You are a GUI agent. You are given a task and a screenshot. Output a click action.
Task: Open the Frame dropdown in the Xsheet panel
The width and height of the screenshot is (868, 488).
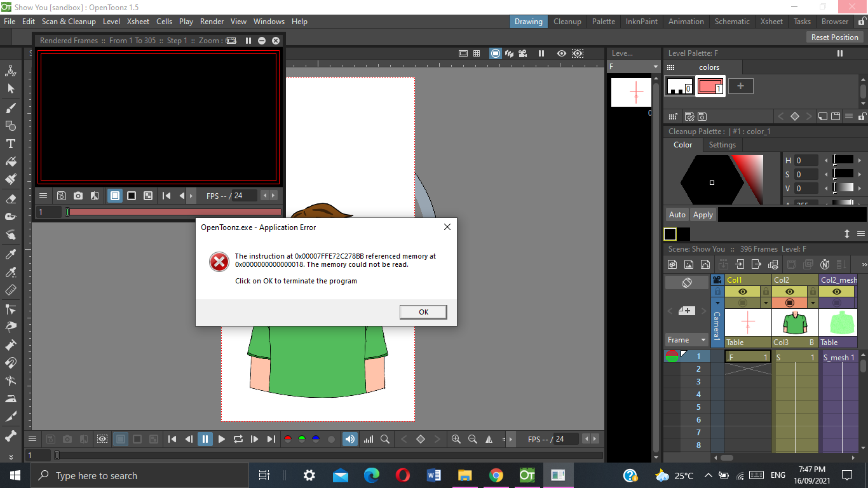pos(686,340)
